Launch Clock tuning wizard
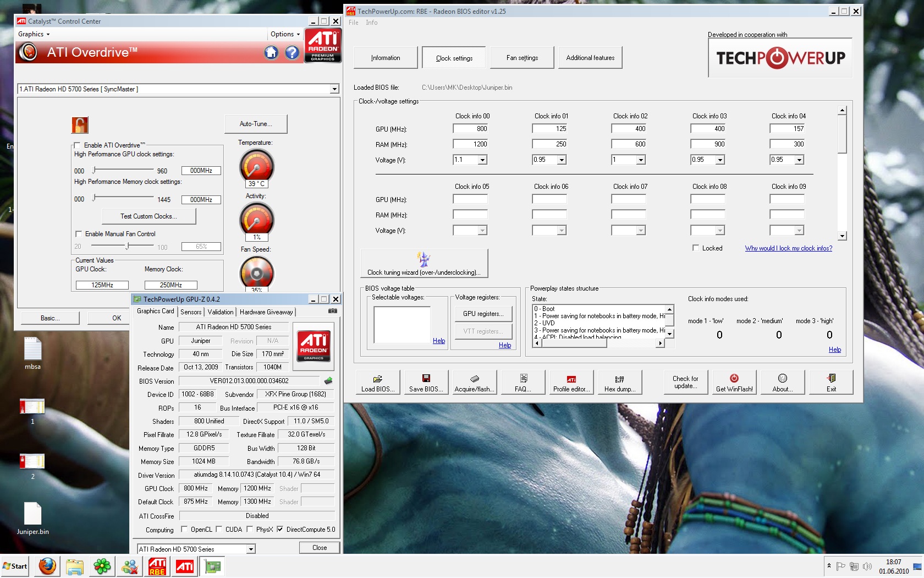The height and width of the screenshot is (578, 924). (x=424, y=264)
